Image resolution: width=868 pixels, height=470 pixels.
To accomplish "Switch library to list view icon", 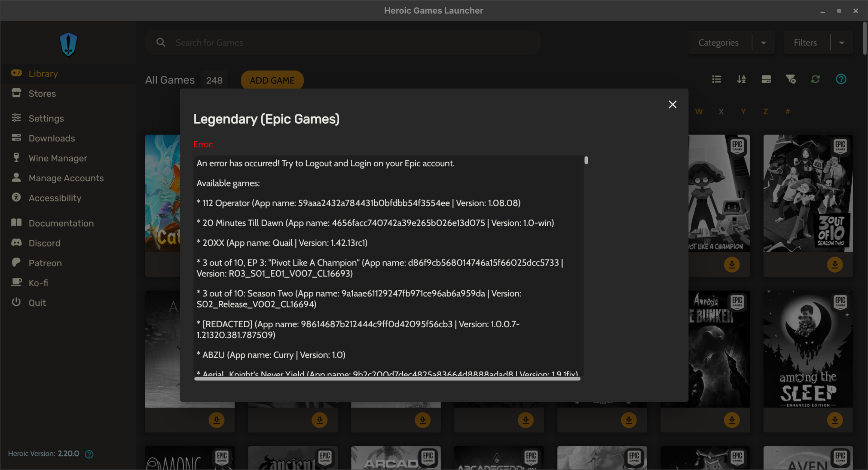I will coord(716,79).
